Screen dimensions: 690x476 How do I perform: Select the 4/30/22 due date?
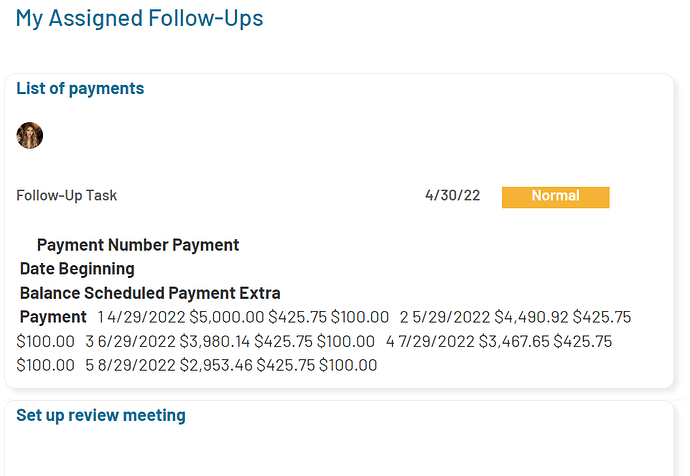point(452,195)
